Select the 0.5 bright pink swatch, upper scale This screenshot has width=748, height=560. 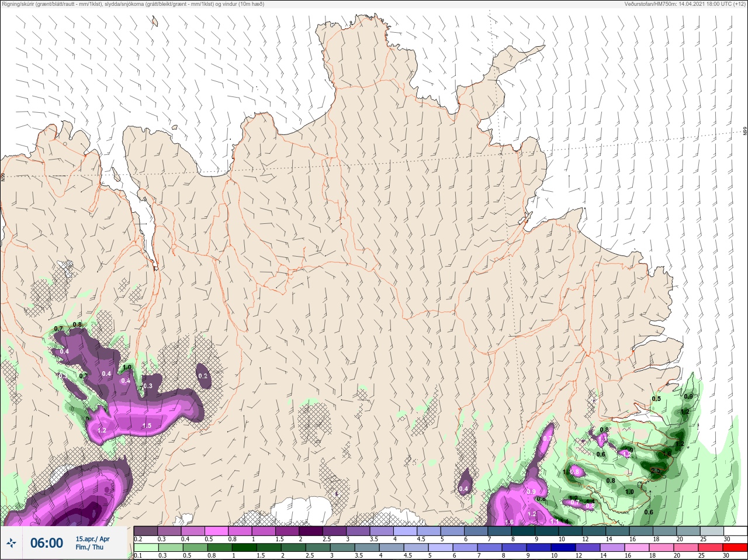point(216,531)
